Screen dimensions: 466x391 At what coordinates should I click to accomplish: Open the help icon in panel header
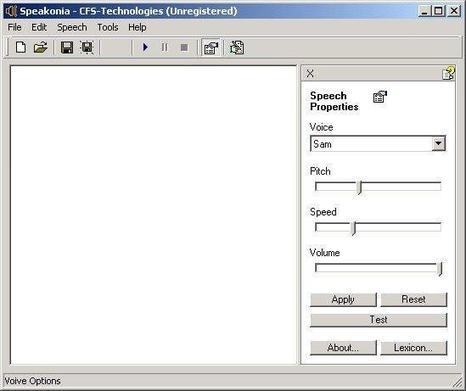coord(448,73)
